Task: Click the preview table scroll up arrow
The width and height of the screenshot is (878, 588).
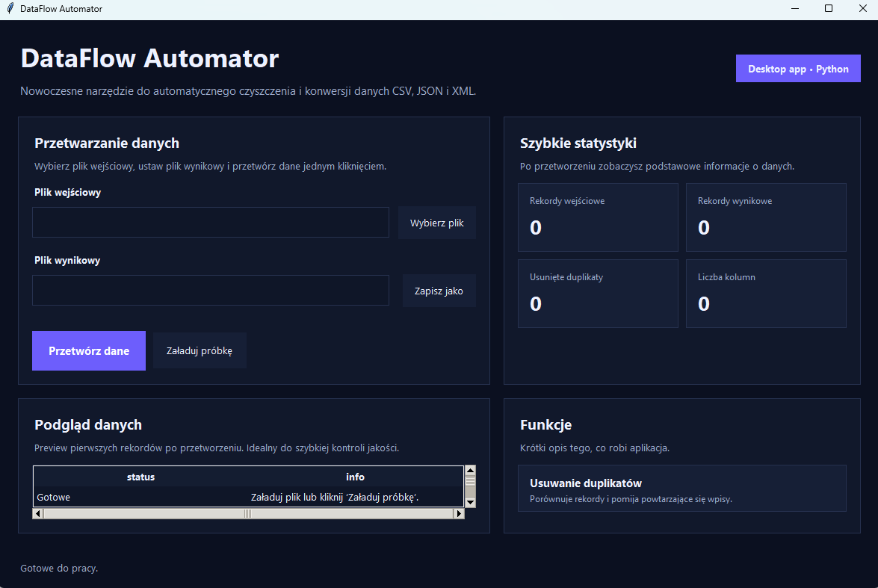Action: pos(470,470)
